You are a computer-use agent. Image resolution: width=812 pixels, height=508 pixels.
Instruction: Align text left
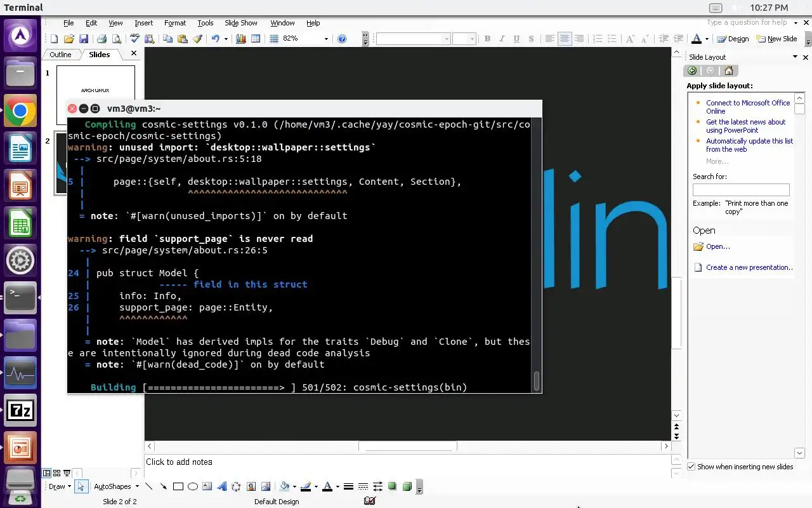tap(549, 39)
